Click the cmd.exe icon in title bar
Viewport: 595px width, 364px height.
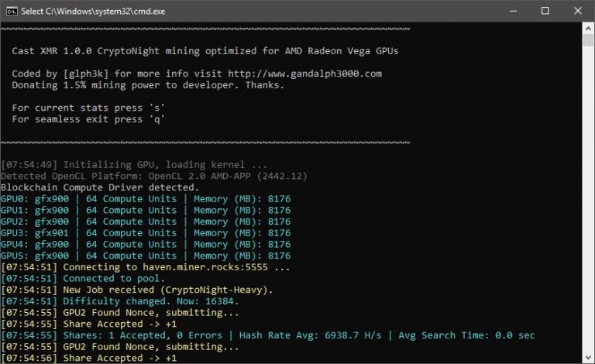coord(12,12)
